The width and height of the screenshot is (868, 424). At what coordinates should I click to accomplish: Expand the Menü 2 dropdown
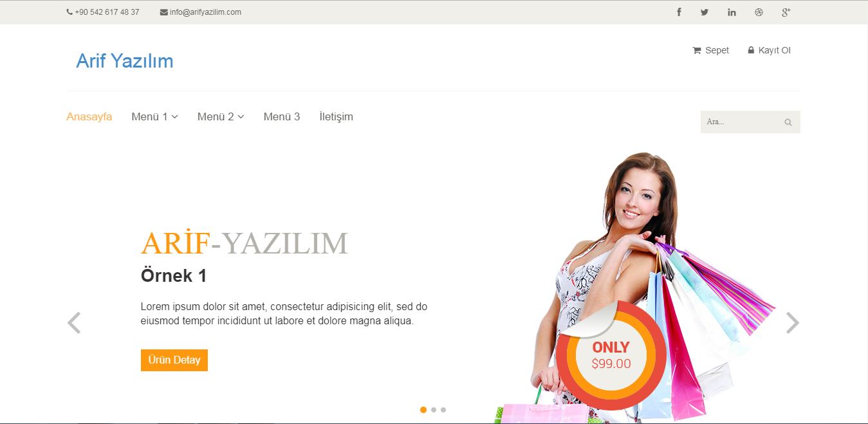point(221,116)
